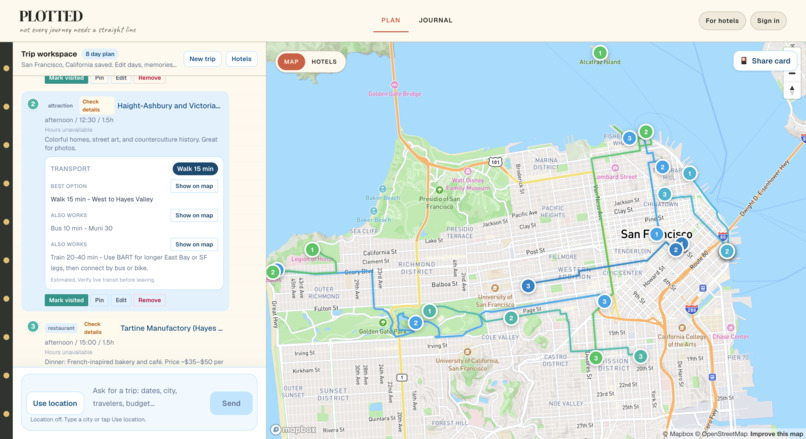The width and height of the screenshot is (806, 439).
Task: Pin the Haight-Ashbury stop
Action: [100, 300]
